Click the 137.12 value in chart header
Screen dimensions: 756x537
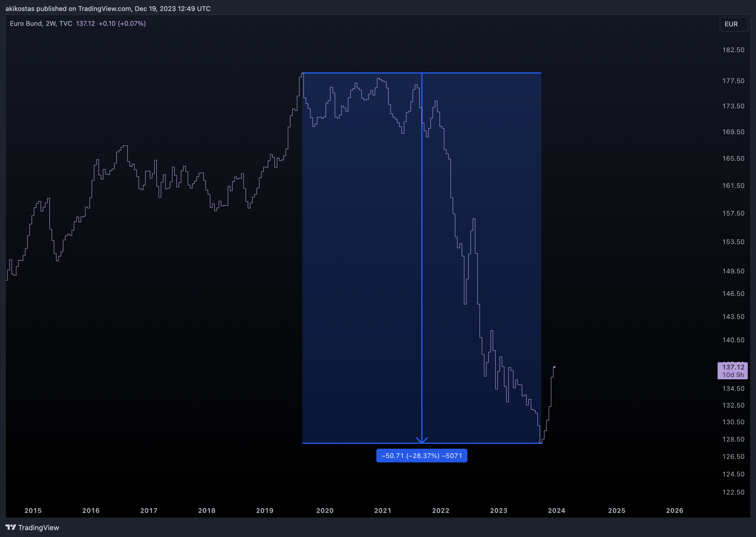[x=85, y=24]
